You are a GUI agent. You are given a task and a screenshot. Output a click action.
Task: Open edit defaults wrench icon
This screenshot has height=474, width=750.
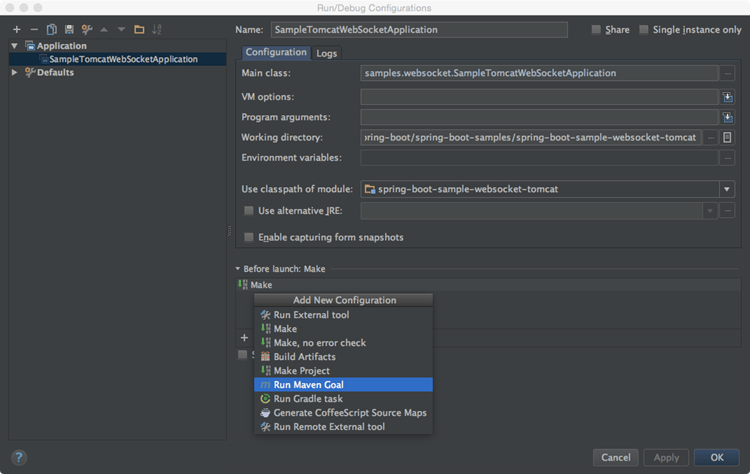(x=87, y=30)
